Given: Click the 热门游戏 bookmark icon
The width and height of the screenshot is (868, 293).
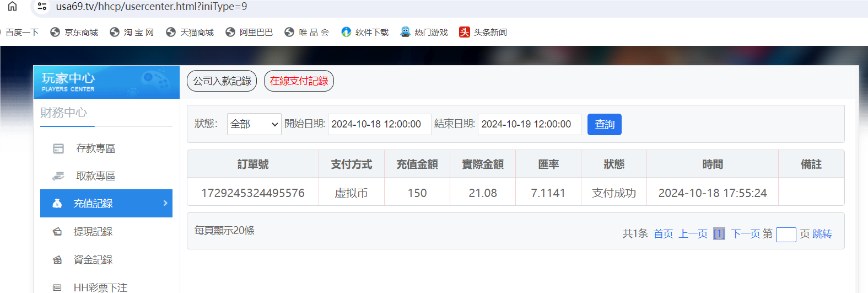Looking at the screenshot, I should coord(405,32).
